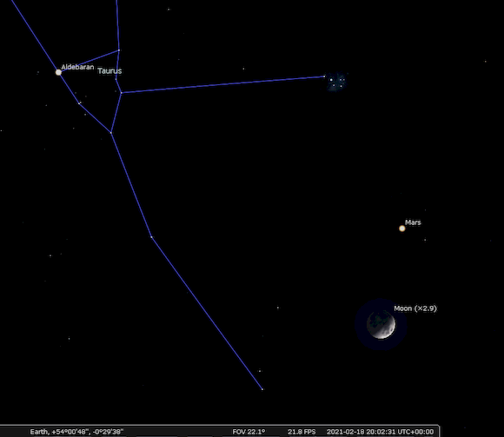The image size is (504, 437).
Task: Select Taurus star where the Pleiades line branches
Action: [x=121, y=93]
